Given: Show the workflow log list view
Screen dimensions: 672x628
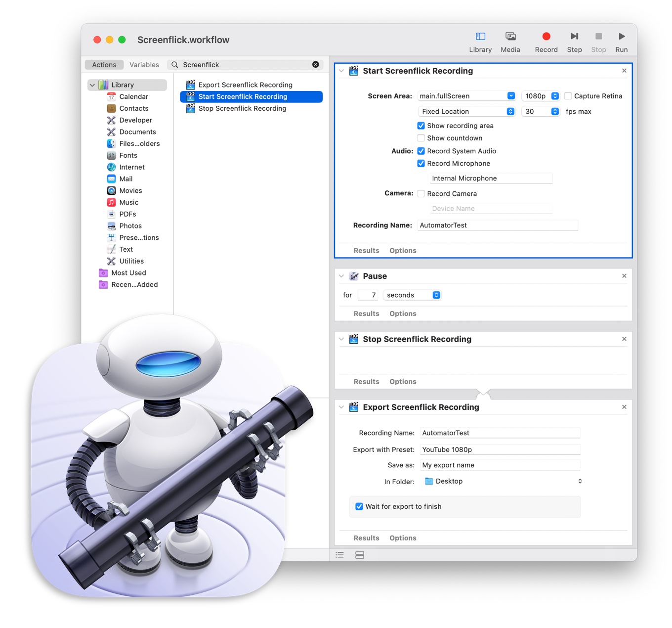Looking at the screenshot, I should coord(339,555).
